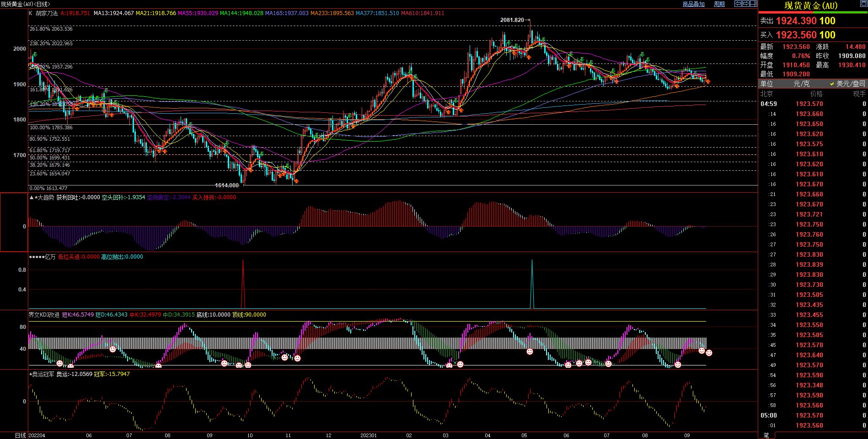Click the maximize quote panel icon
868x439 pixels.
pos(863,4)
